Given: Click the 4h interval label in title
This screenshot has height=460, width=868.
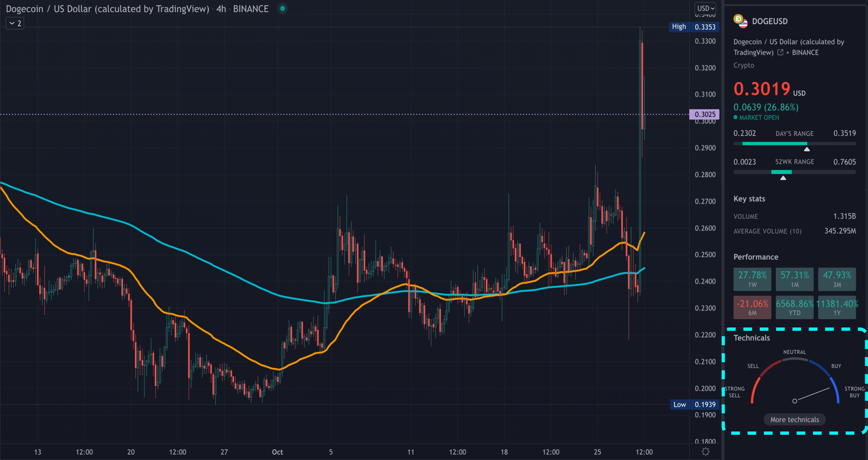Looking at the screenshot, I should (221, 9).
